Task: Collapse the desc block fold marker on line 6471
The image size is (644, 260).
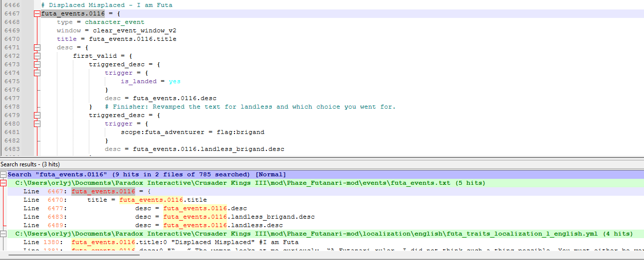Action: [37, 47]
